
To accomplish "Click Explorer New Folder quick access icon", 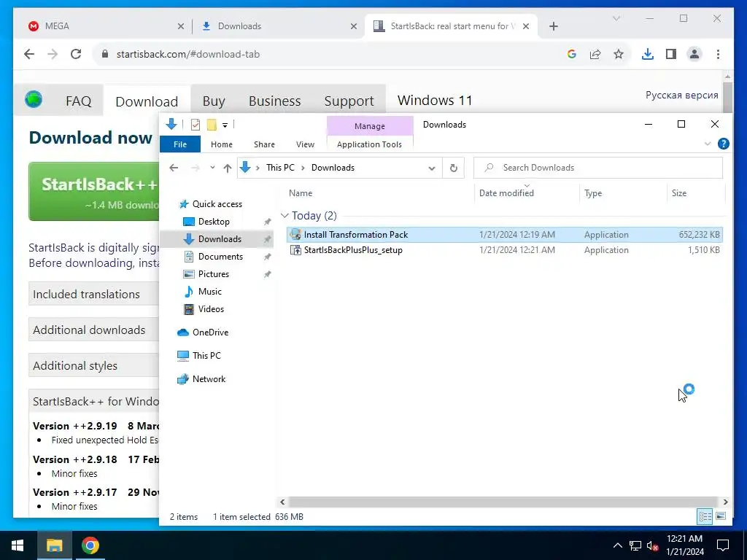I will coord(212,125).
